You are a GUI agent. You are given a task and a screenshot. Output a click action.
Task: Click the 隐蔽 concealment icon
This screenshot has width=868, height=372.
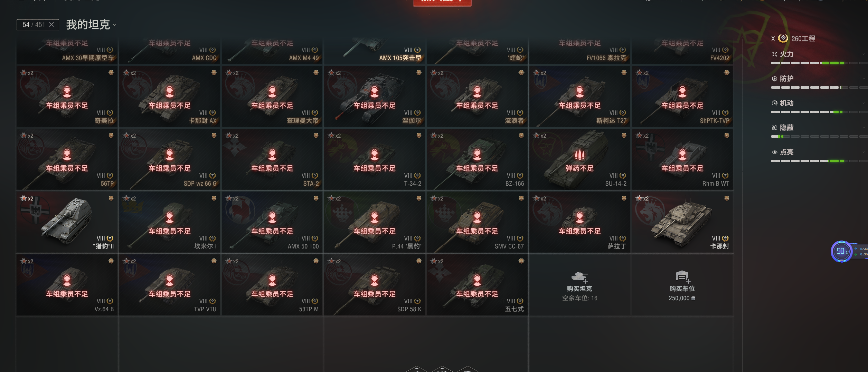coord(775,128)
